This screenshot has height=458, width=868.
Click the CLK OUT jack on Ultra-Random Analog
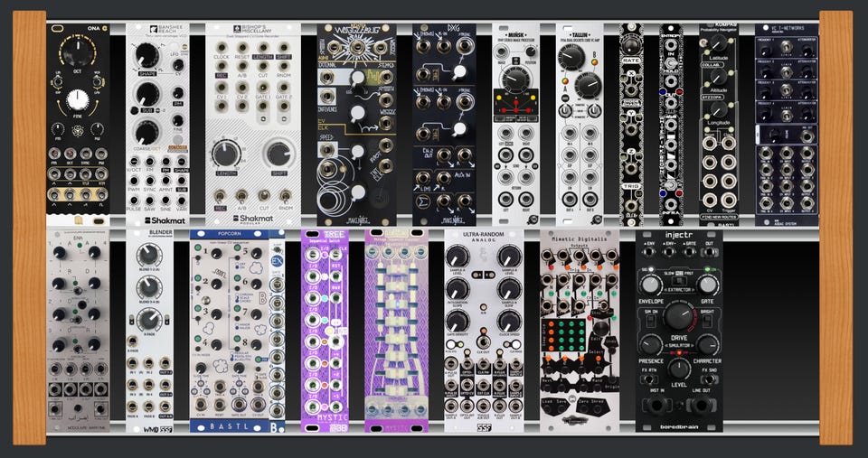tap(484, 341)
